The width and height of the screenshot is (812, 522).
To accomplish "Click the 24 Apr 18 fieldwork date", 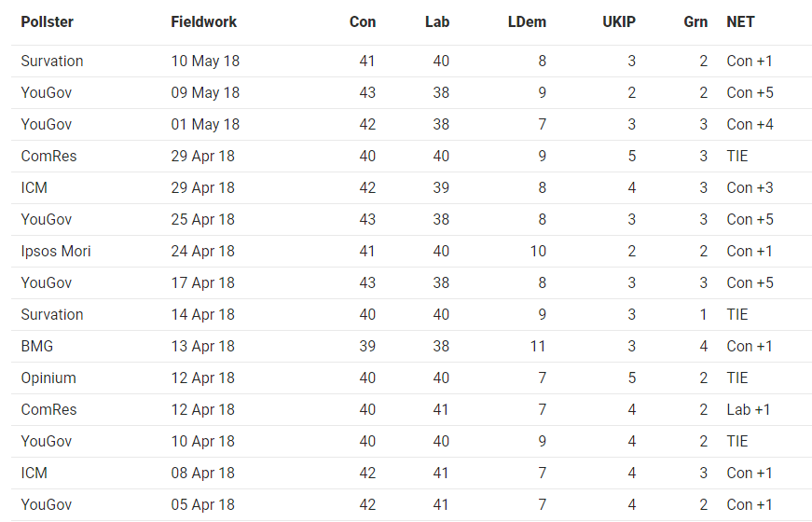I will tap(203, 251).
